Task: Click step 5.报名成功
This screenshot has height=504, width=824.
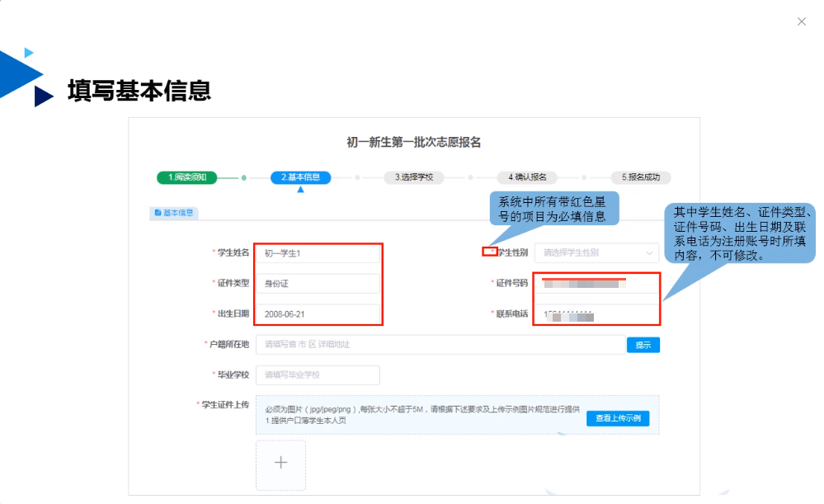Action: (x=641, y=177)
